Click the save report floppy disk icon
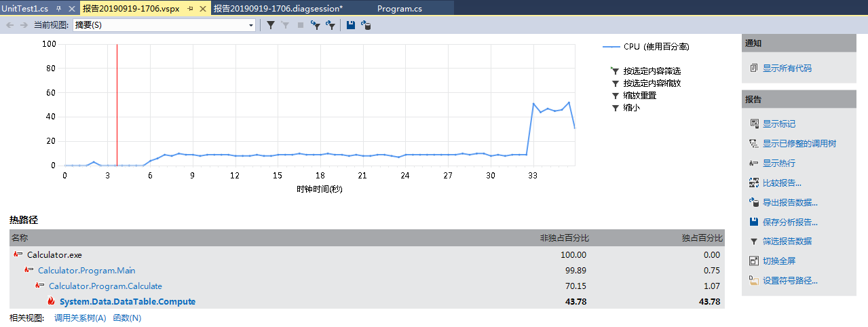 tap(351, 25)
